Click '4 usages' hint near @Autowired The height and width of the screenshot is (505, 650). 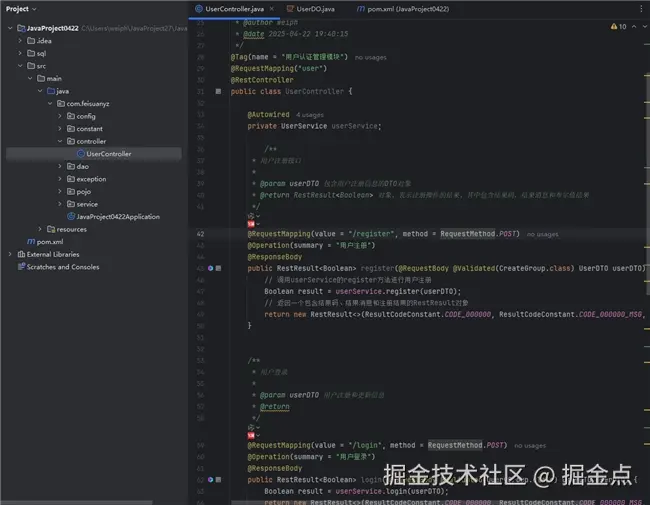coord(310,115)
